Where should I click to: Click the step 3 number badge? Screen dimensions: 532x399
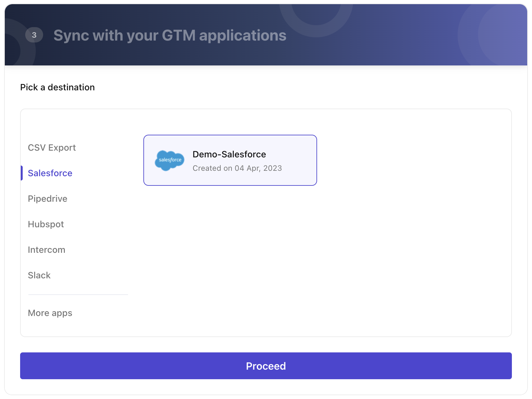coord(34,35)
